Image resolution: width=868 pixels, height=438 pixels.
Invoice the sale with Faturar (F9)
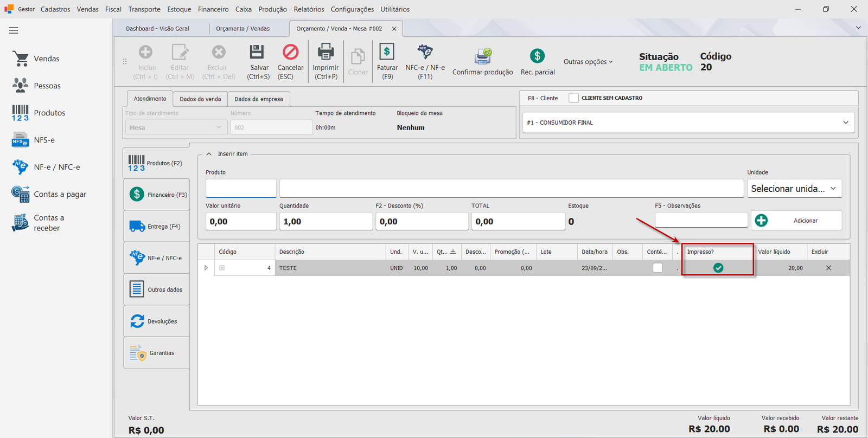click(387, 62)
